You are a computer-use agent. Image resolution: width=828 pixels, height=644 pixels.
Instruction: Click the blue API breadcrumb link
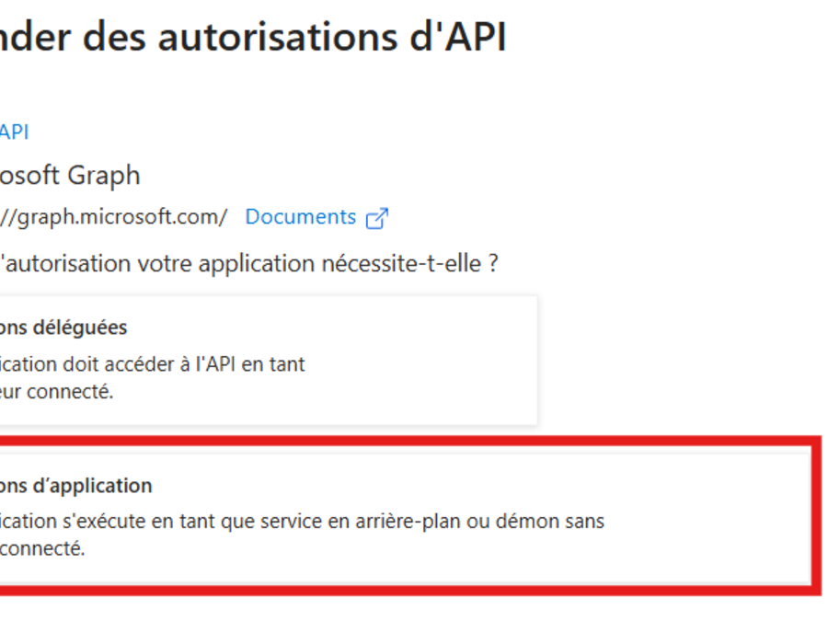(x=14, y=132)
